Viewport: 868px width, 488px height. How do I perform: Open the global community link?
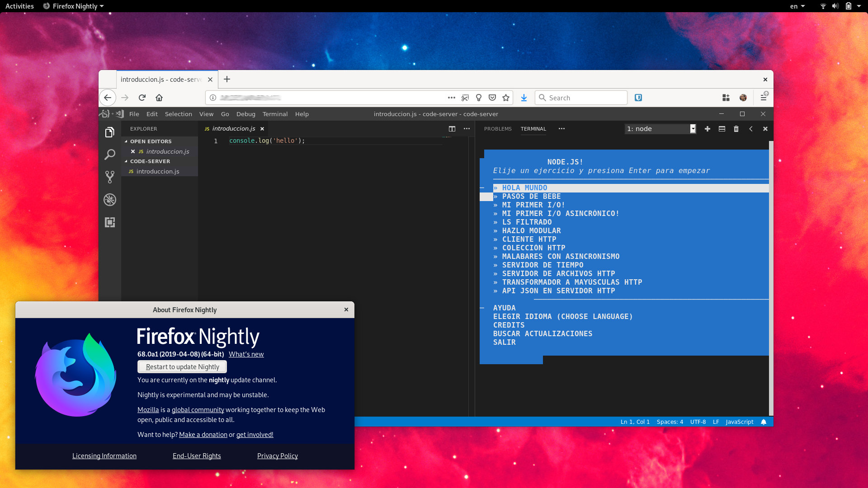[198, 410]
